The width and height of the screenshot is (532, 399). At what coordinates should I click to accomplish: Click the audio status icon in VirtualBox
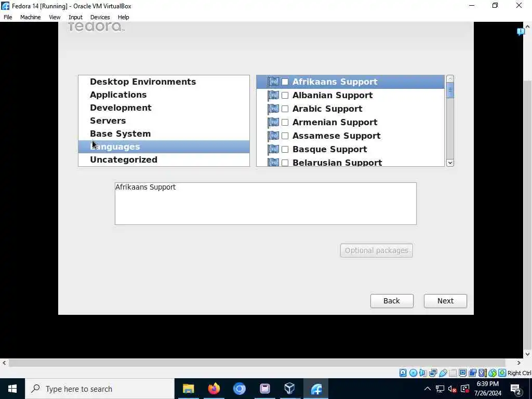[x=423, y=373]
